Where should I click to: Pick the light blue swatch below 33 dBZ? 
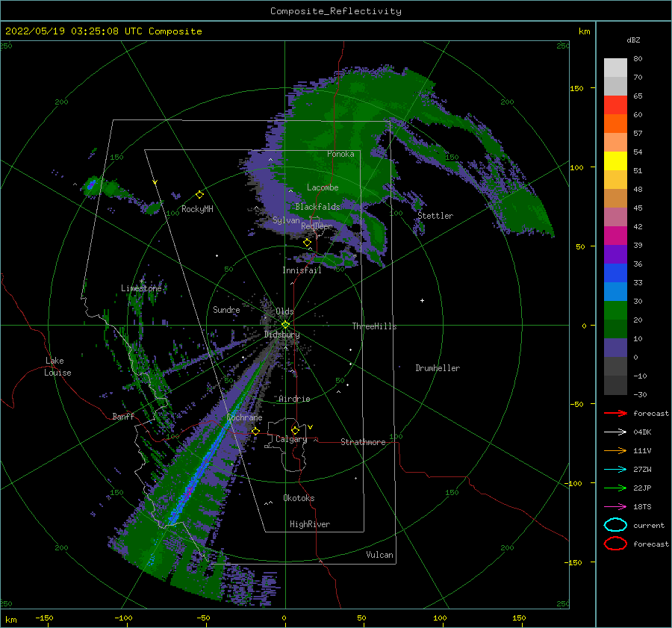(x=615, y=292)
